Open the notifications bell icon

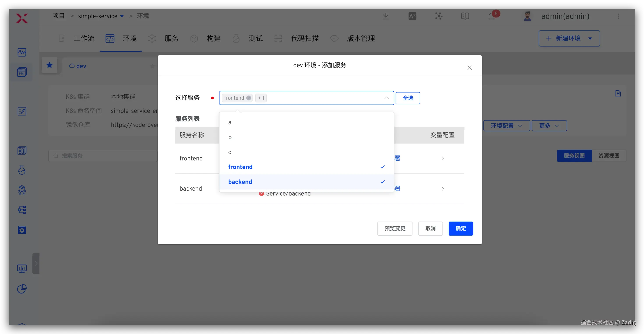(491, 16)
